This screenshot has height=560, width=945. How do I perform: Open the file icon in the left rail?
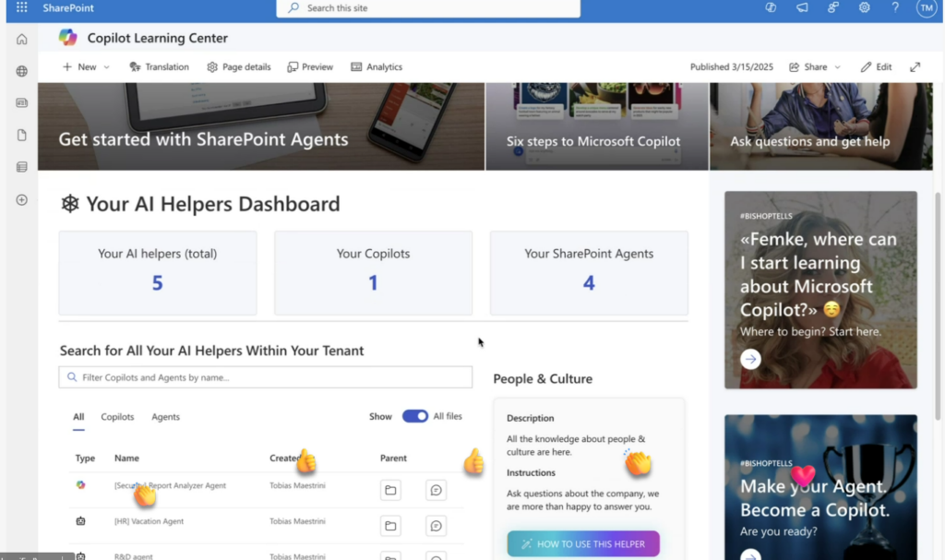point(22,135)
